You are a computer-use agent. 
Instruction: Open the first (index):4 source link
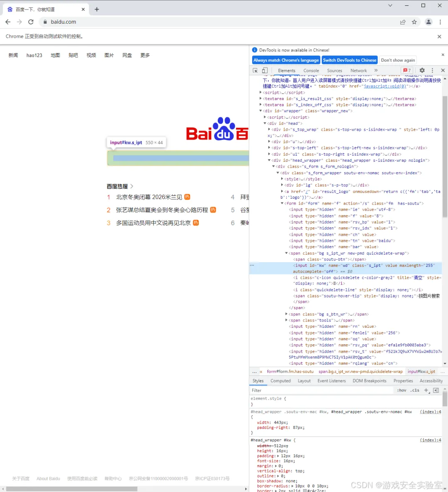click(x=431, y=412)
